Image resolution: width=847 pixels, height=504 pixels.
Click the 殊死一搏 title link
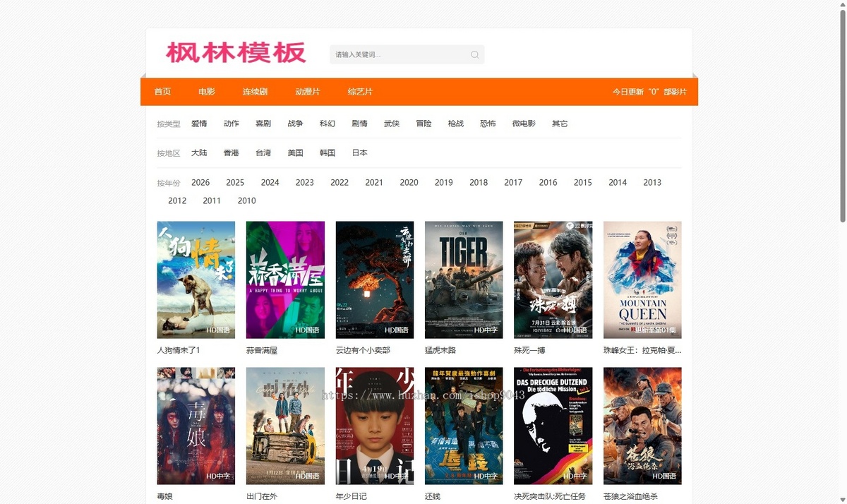[x=529, y=350]
